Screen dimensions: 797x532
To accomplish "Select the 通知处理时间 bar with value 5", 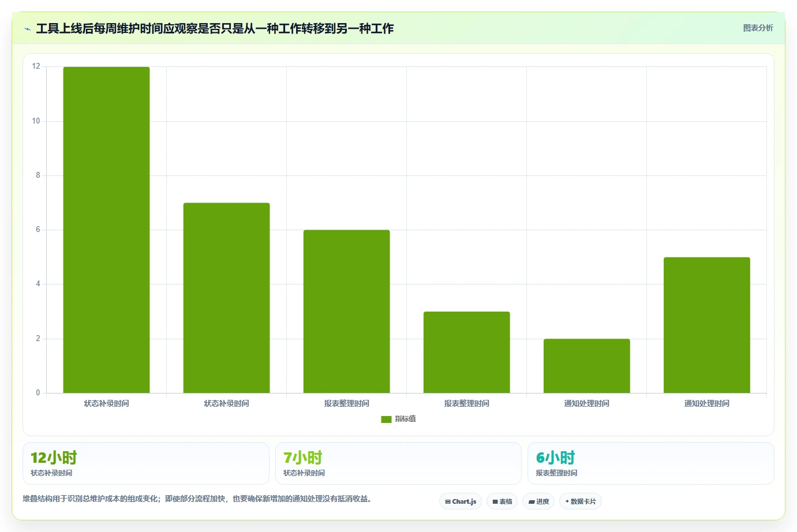I will [706, 325].
